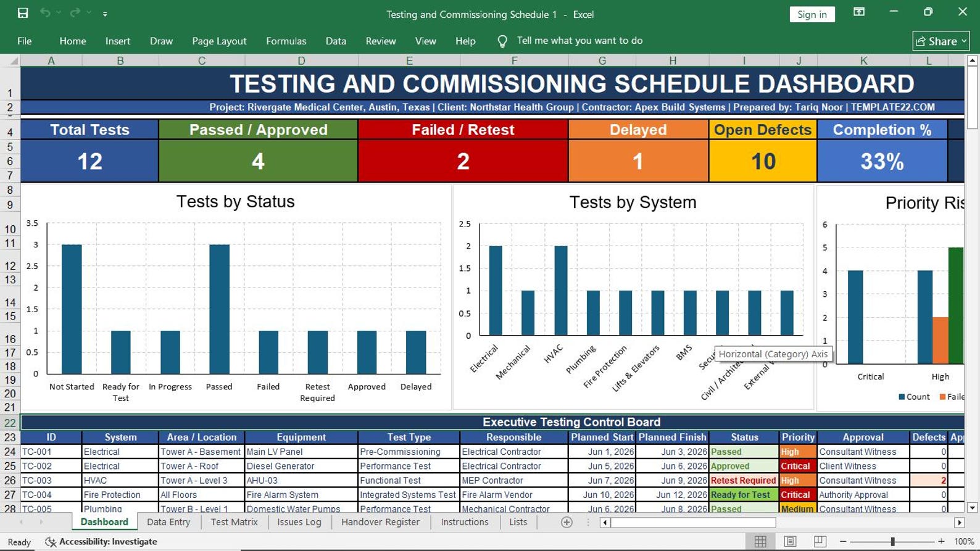Select the Ready for Test status cell

tap(744, 495)
